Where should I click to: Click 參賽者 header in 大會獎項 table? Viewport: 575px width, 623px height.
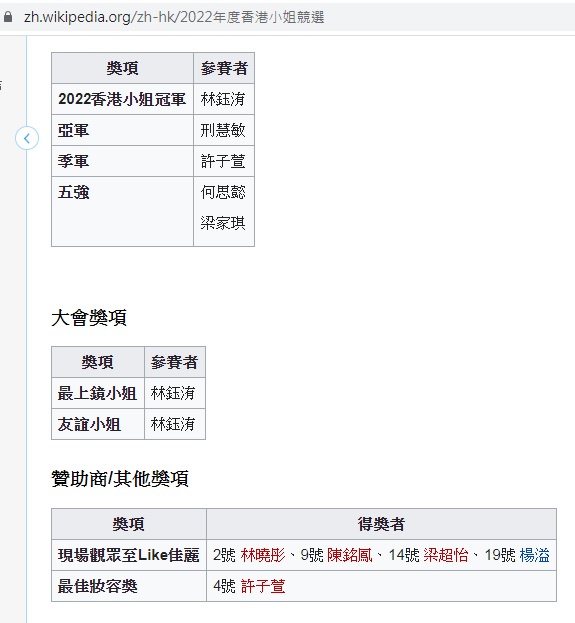[x=175, y=362]
